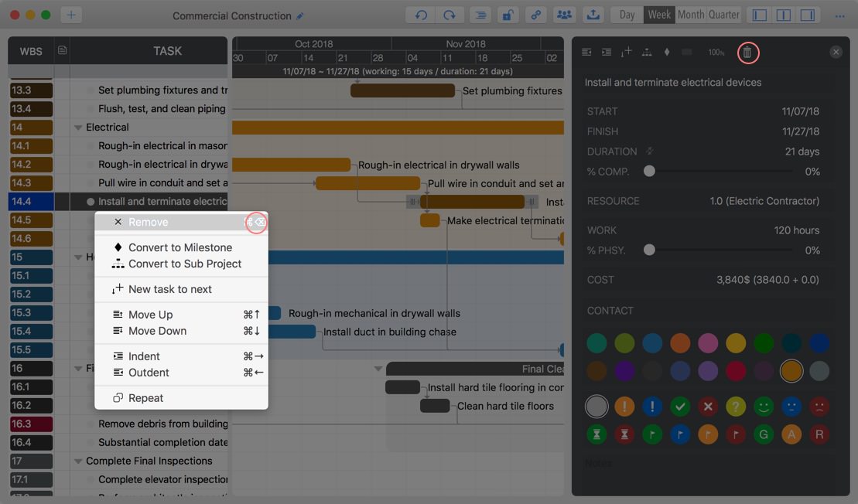The width and height of the screenshot is (858, 504).
Task: Choose the green smiley face marker
Action: (x=764, y=407)
